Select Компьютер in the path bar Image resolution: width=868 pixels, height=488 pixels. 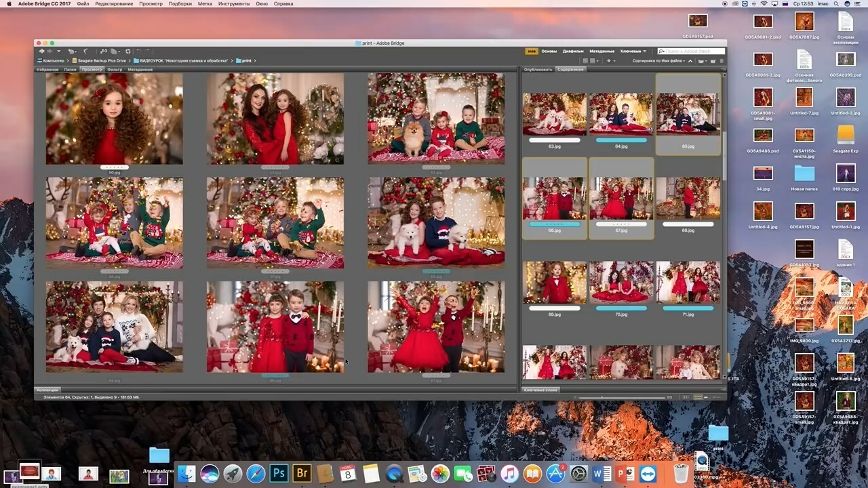(x=50, y=61)
